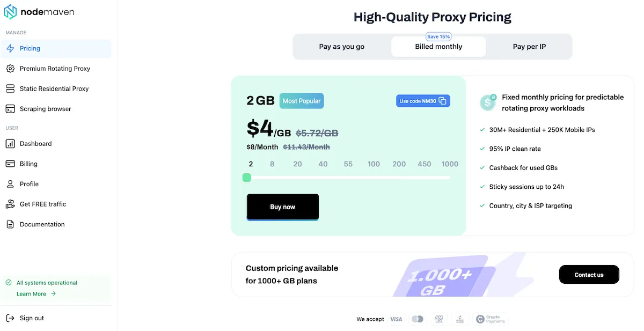Click the Static Residential Proxy server icon
Viewport: 644px width, 331px height.
tap(10, 89)
